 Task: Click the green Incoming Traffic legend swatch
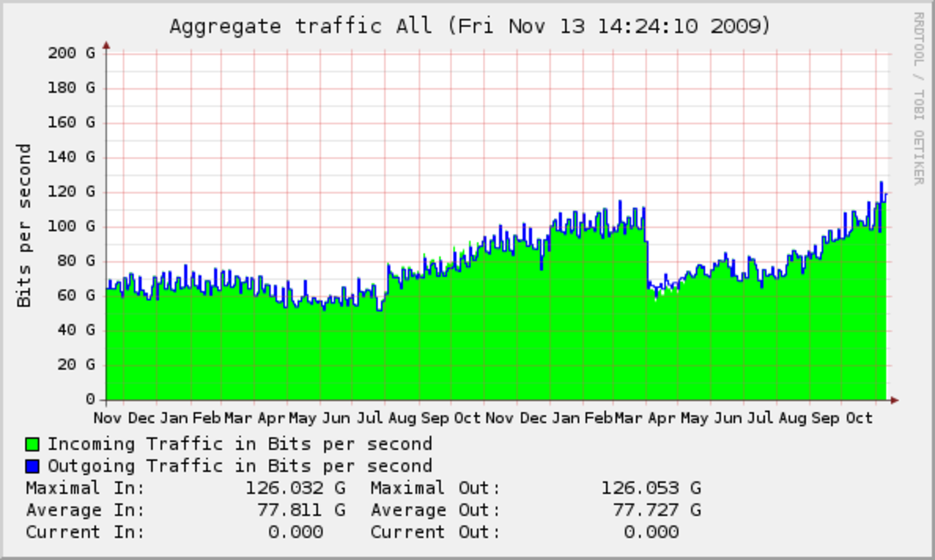click(x=32, y=444)
